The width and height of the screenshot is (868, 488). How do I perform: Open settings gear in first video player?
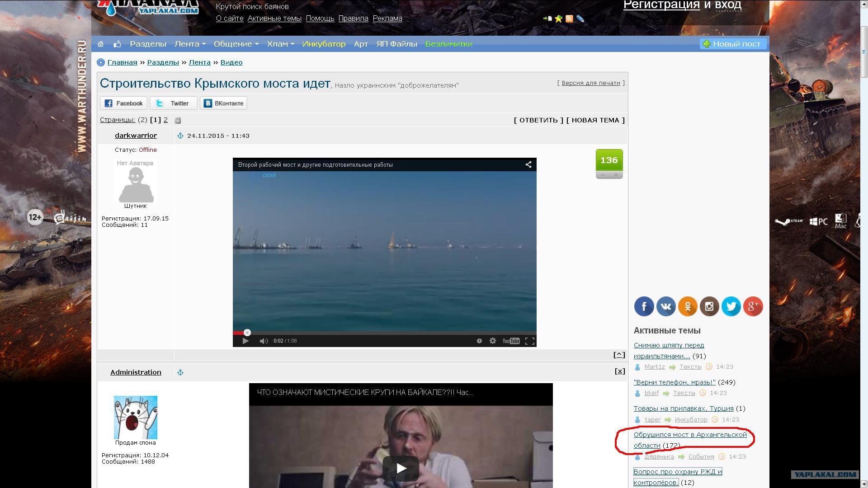tap(493, 341)
